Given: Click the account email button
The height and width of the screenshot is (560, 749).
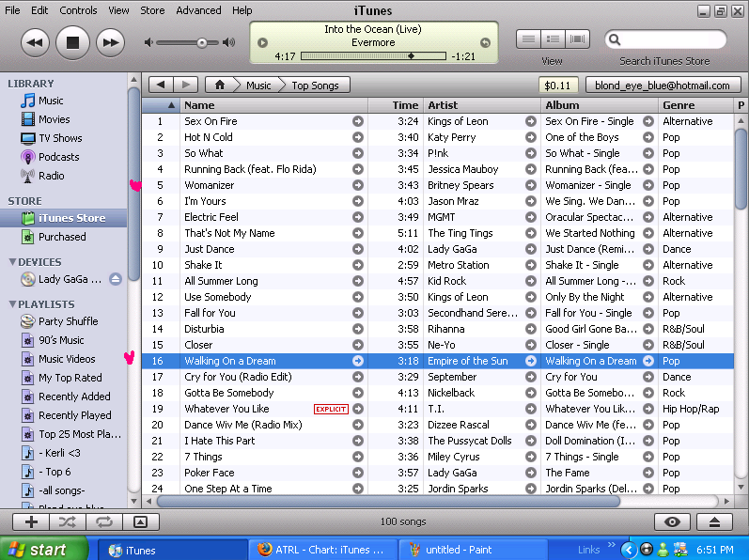Looking at the screenshot, I should [663, 86].
